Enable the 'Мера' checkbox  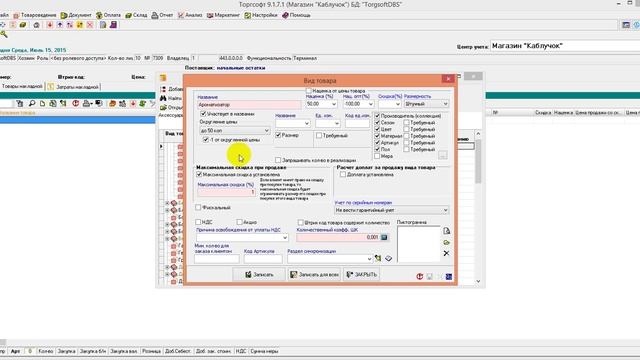pos(377,156)
